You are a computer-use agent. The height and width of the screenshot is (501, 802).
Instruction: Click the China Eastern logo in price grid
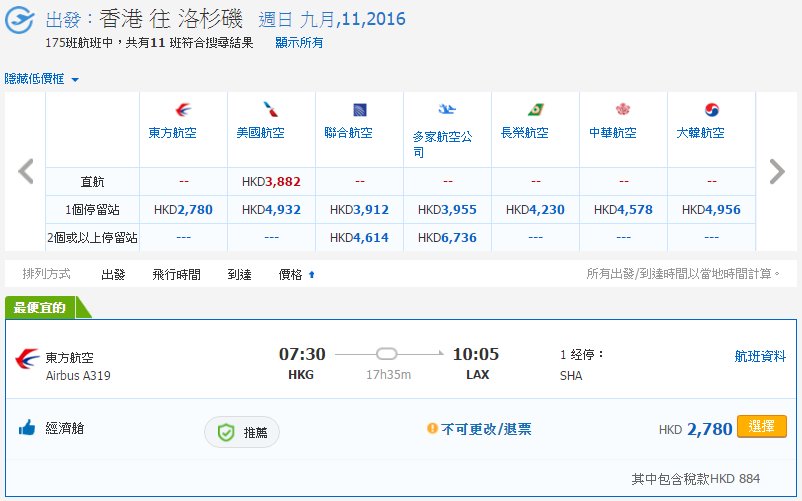click(183, 109)
